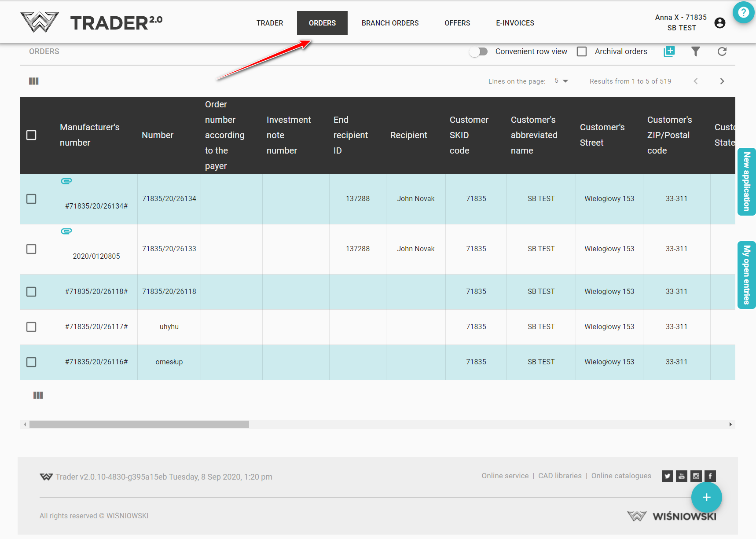This screenshot has height=539, width=756.
Task: Go to next results page chevron
Action: [722, 81]
